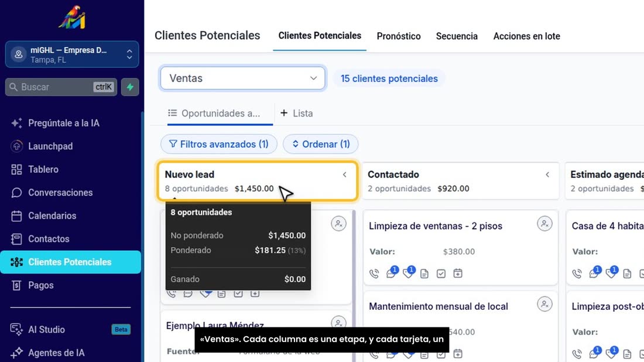
Task: Click calendar appointment icon on Limpieza de ventanas card
Action: [458, 273]
